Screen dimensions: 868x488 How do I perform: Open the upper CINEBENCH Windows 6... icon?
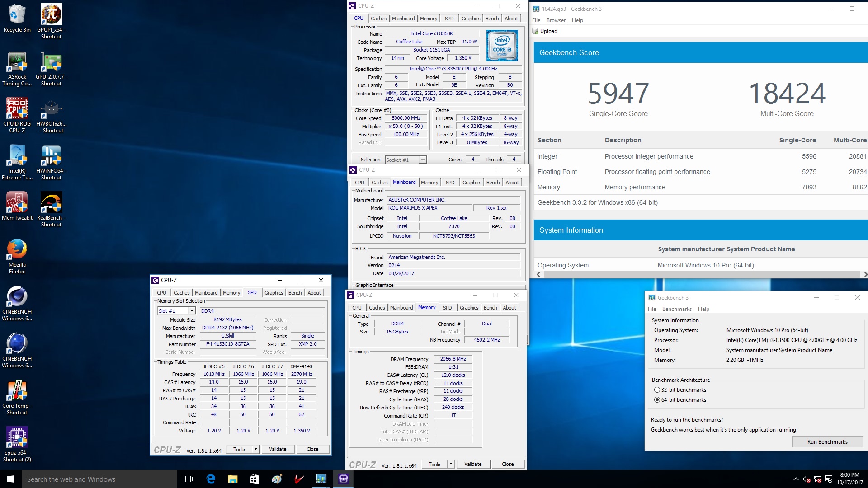click(17, 304)
